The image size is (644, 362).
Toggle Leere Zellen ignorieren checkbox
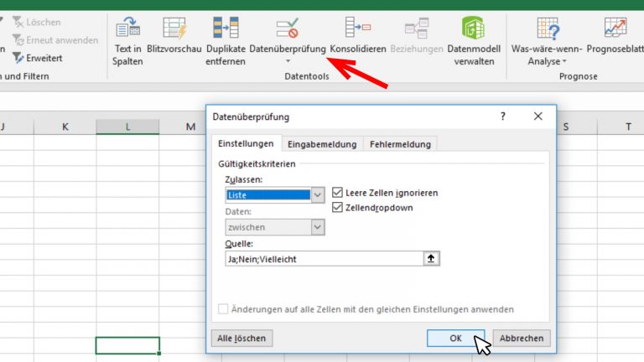pos(338,193)
